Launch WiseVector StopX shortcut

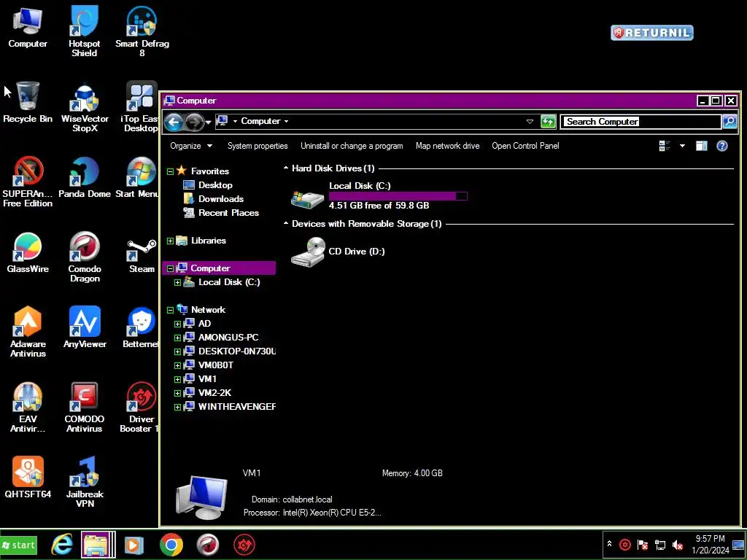(85, 106)
